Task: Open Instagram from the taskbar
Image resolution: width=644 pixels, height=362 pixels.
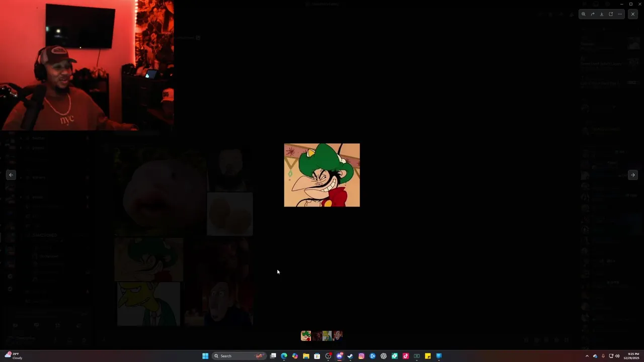Action: (x=361, y=356)
